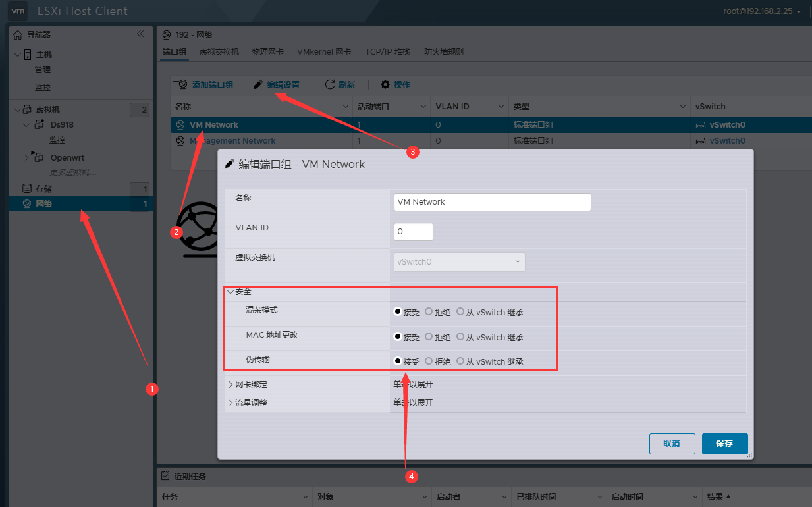Image resolution: width=812 pixels, height=507 pixels.
Task: Click 监控 under 主机
Action: point(43,88)
